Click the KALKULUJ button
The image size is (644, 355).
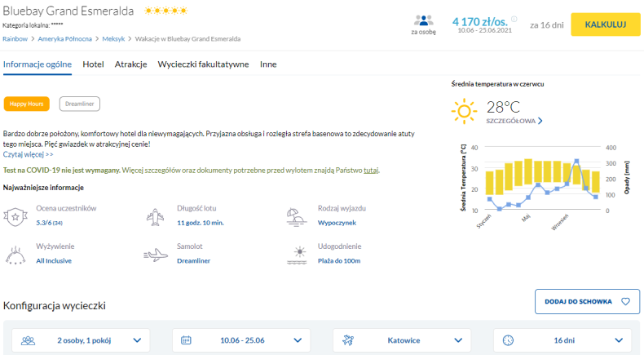[606, 24]
